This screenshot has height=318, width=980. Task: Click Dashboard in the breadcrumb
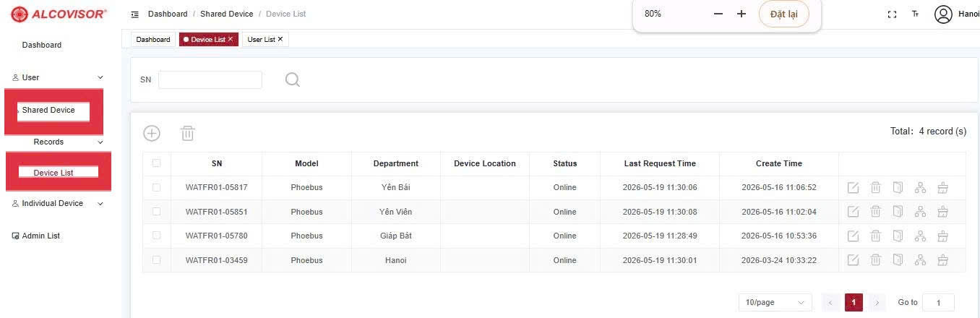click(168, 14)
